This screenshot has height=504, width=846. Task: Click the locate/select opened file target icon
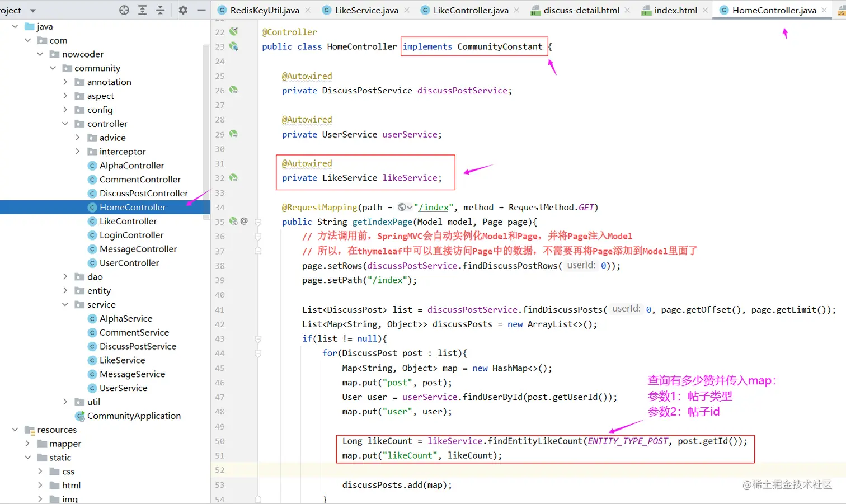click(124, 10)
